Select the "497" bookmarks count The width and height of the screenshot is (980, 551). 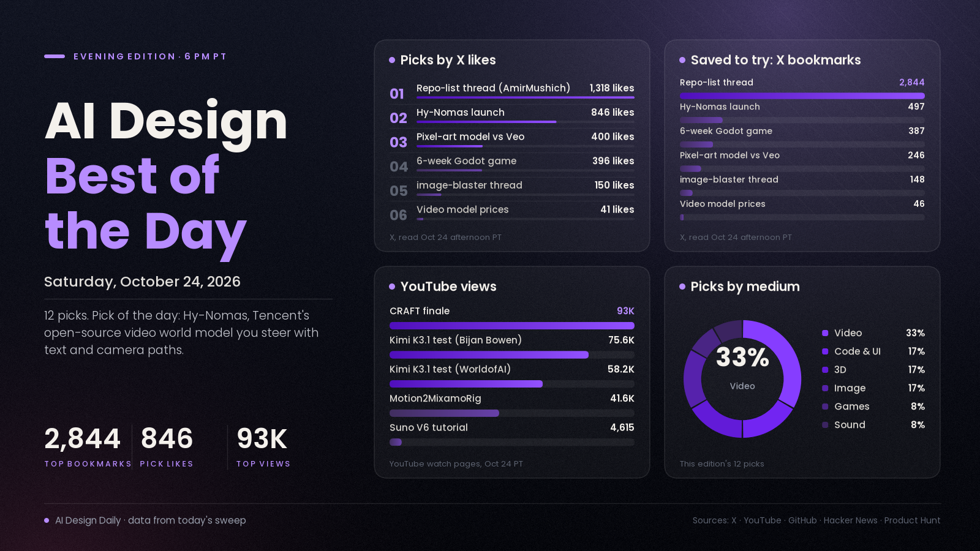[916, 107]
